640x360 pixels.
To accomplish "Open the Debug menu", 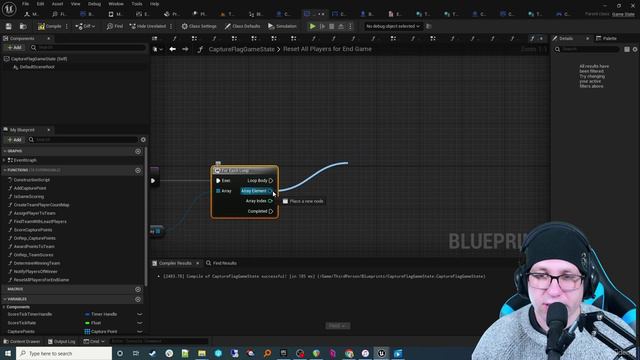I will point(94,4).
